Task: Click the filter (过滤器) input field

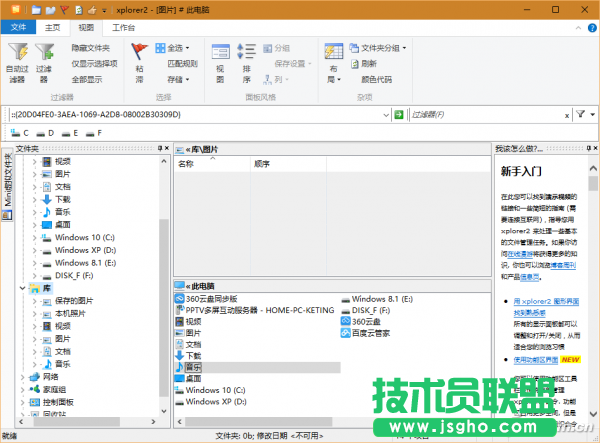Action: pos(487,114)
